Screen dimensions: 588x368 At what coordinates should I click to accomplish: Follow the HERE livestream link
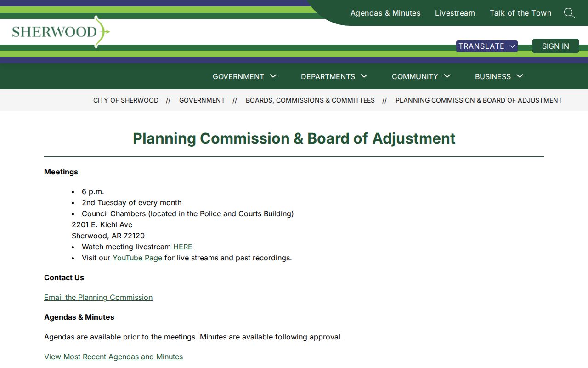(x=183, y=247)
